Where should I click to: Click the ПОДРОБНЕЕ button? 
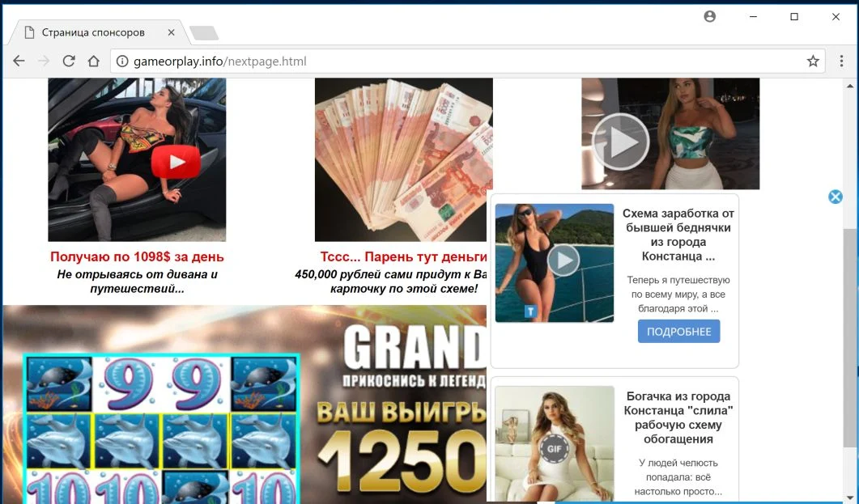point(678,331)
